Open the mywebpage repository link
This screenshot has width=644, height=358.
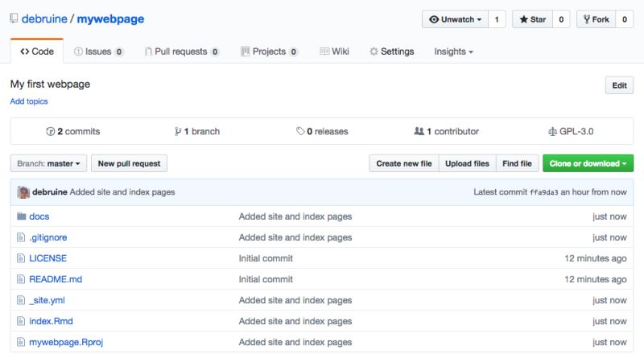[x=110, y=19]
